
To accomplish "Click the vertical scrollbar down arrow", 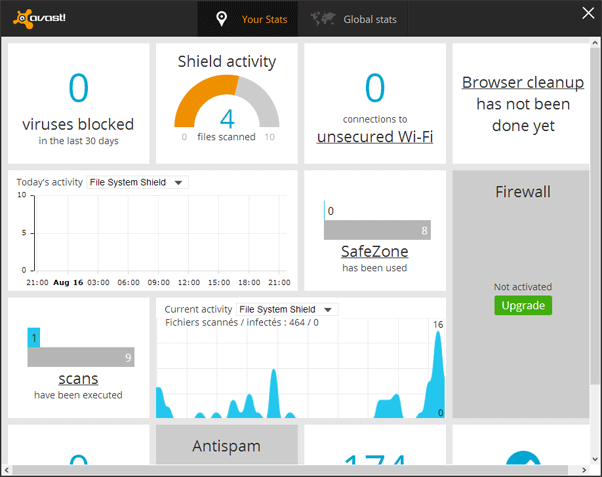I will click(595, 459).
